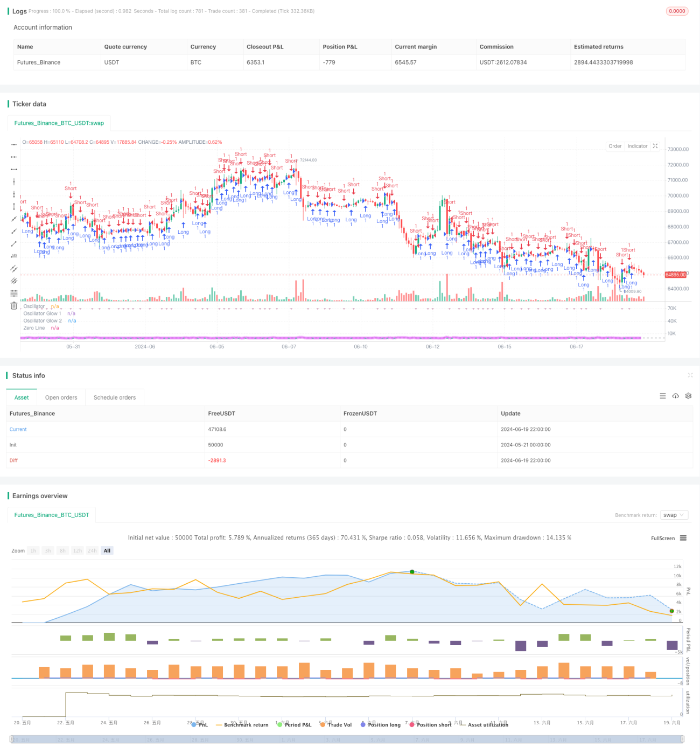Select the vertical straight line drawing tool

click(x=14, y=181)
